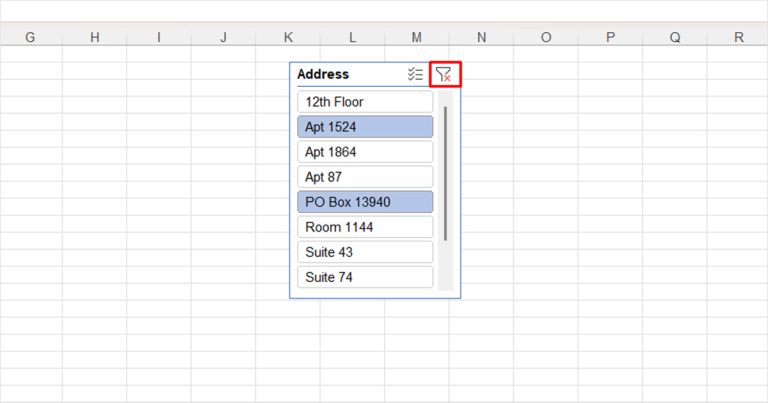Select column N header
Viewport: 768px width, 403px height.
(x=481, y=37)
